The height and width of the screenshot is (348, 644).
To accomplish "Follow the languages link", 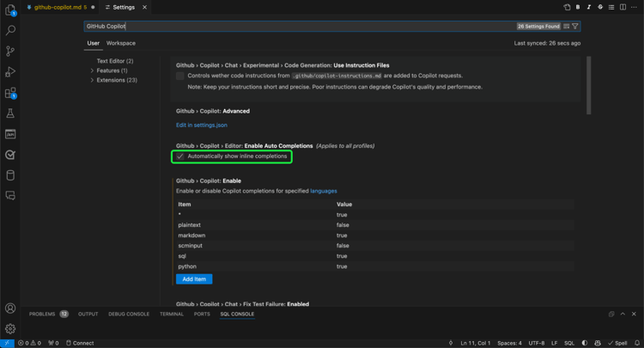I will (x=323, y=191).
